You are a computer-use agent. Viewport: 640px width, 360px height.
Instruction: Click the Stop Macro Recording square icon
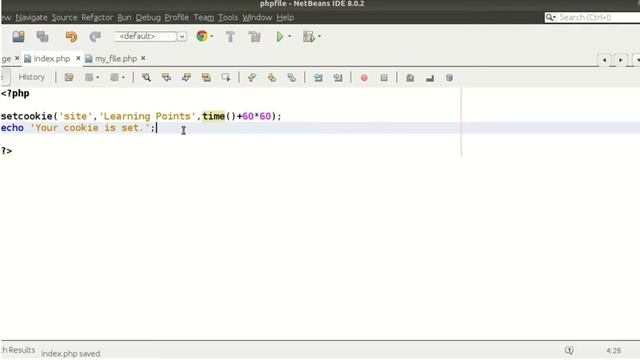[384, 78]
